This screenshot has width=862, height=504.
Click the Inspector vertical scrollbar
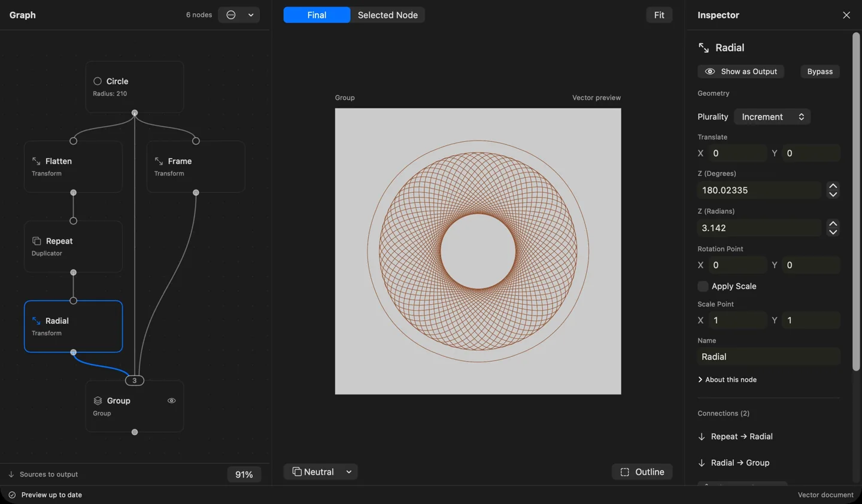pyautogui.click(x=856, y=202)
